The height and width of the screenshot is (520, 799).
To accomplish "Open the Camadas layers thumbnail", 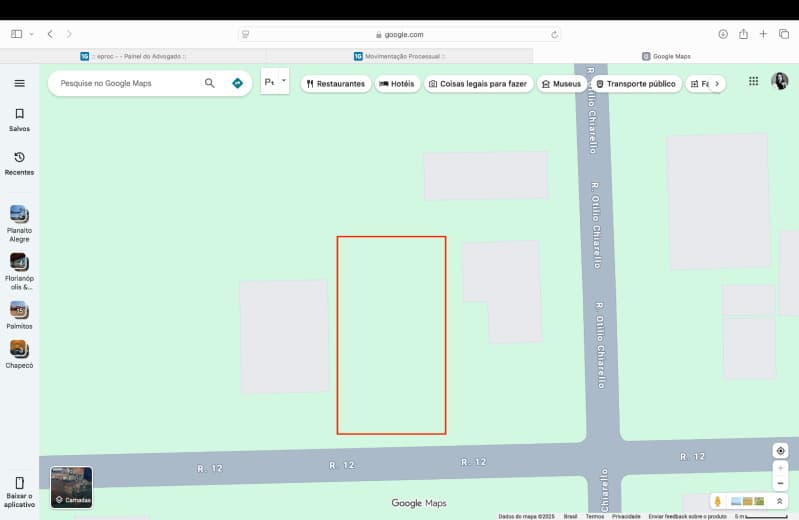I will pyautogui.click(x=71, y=487).
